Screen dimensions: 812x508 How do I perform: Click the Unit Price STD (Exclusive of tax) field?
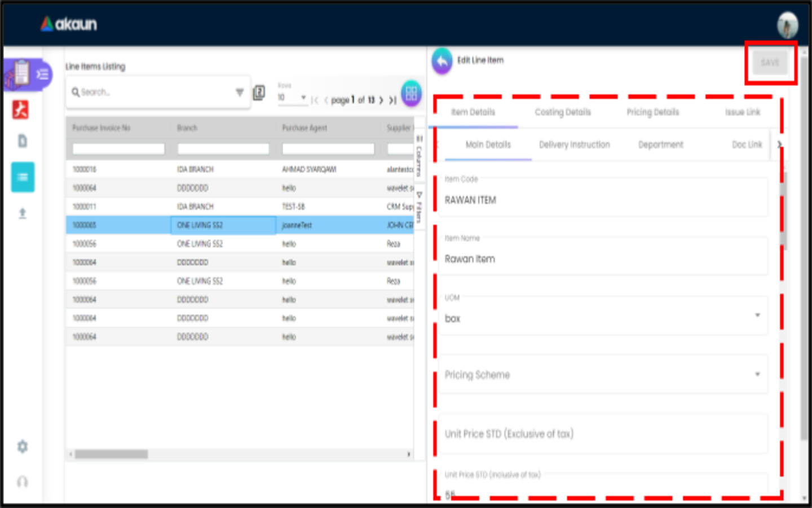pos(603,433)
